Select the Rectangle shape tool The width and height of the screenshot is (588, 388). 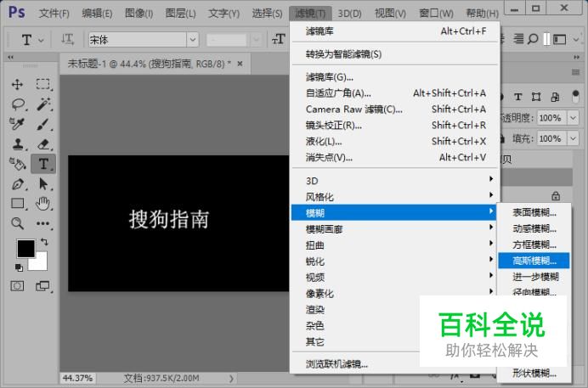(18, 204)
